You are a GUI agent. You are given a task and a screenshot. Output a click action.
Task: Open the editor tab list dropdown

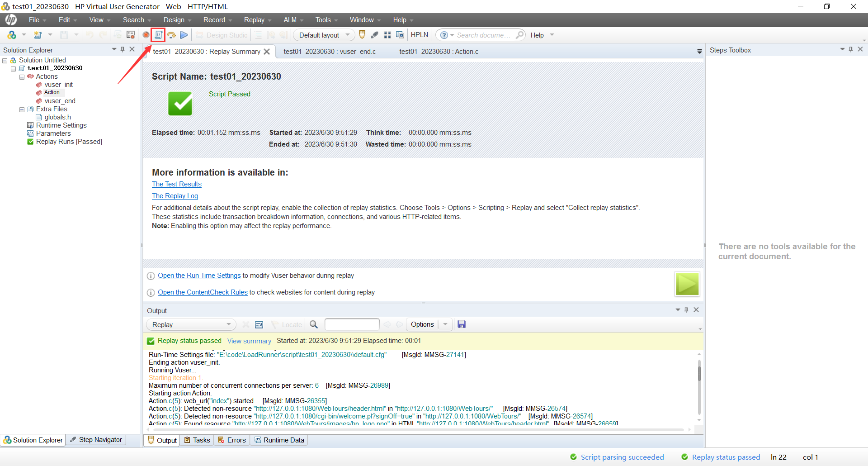tap(699, 52)
